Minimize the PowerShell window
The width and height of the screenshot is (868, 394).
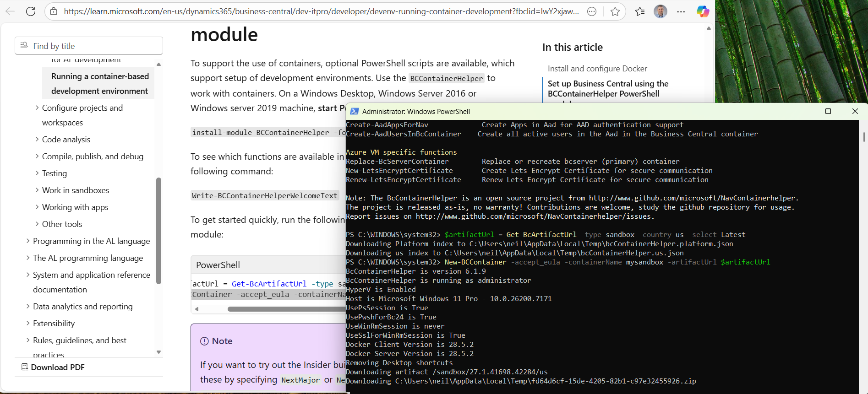(802, 111)
